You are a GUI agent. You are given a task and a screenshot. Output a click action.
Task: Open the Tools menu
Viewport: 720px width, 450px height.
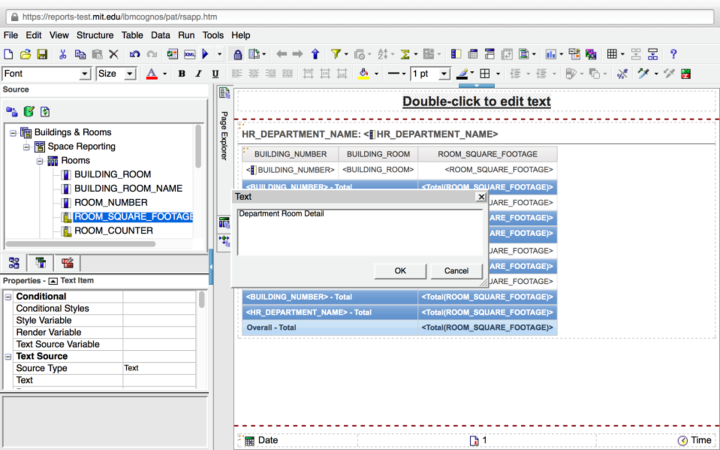pos(213,35)
